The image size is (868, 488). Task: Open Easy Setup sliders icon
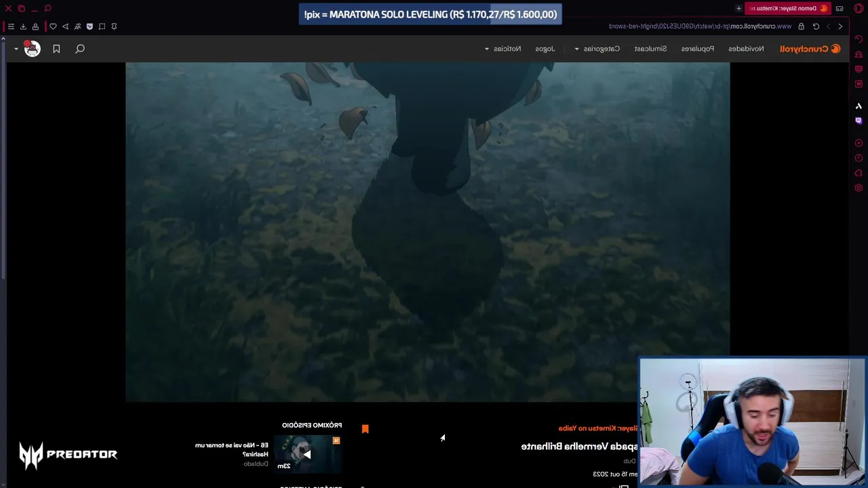click(x=10, y=26)
